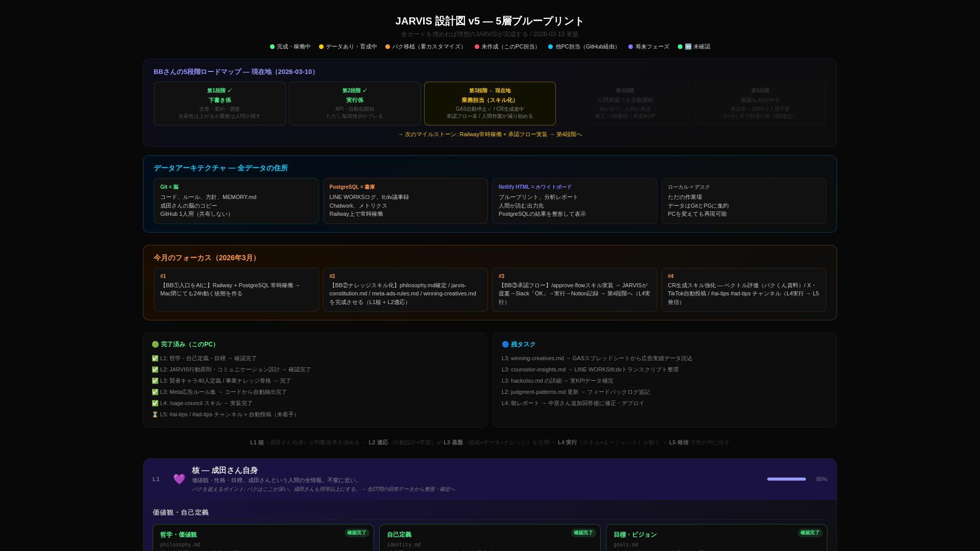Click the 次のマイルストーン Railway常時稼働 line
Screen dimensions: 980x551
[x=490, y=135]
